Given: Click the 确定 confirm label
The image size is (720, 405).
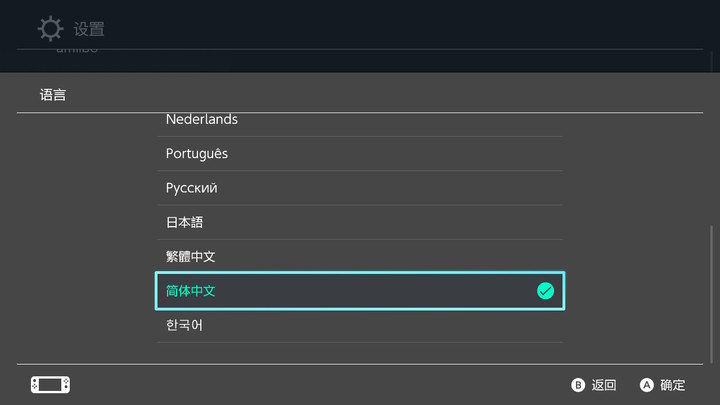Looking at the screenshot, I should 673,385.
